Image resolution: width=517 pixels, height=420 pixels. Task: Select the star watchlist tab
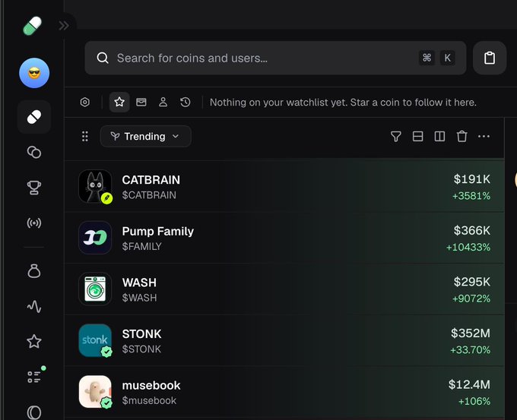(x=119, y=102)
